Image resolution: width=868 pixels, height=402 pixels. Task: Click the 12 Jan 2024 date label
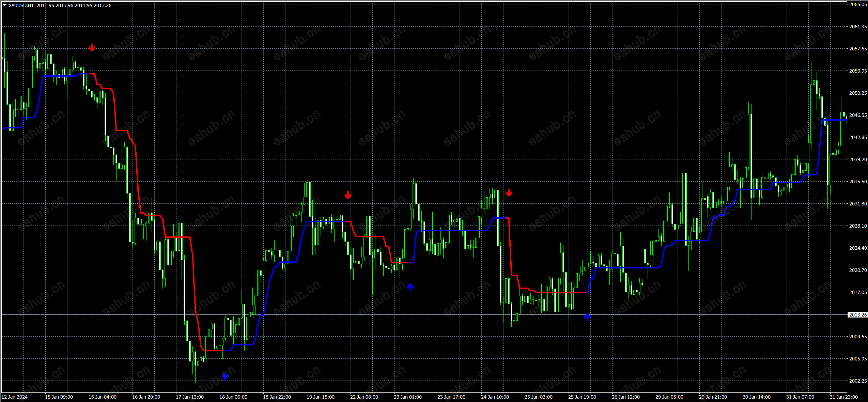click(x=15, y=397)
